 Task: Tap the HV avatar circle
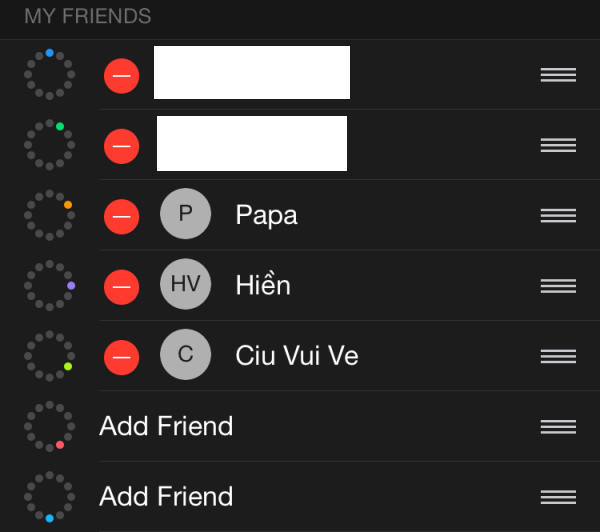point(185,285)
